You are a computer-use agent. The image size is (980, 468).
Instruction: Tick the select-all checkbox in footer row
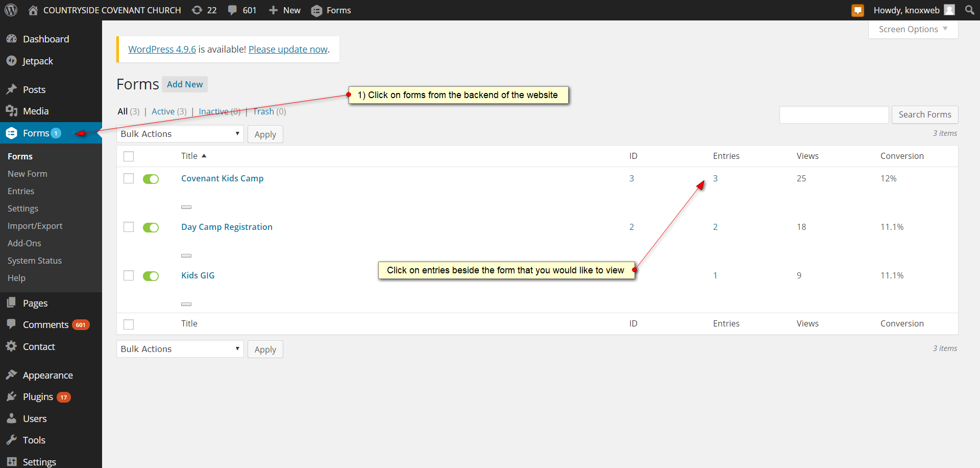click(x=129, y=324)
